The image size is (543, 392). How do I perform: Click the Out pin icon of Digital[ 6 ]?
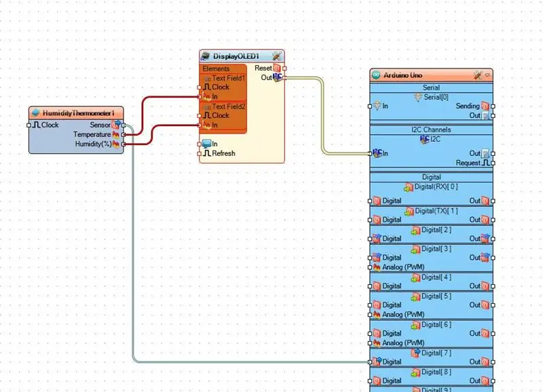click(x=485, y=334)
